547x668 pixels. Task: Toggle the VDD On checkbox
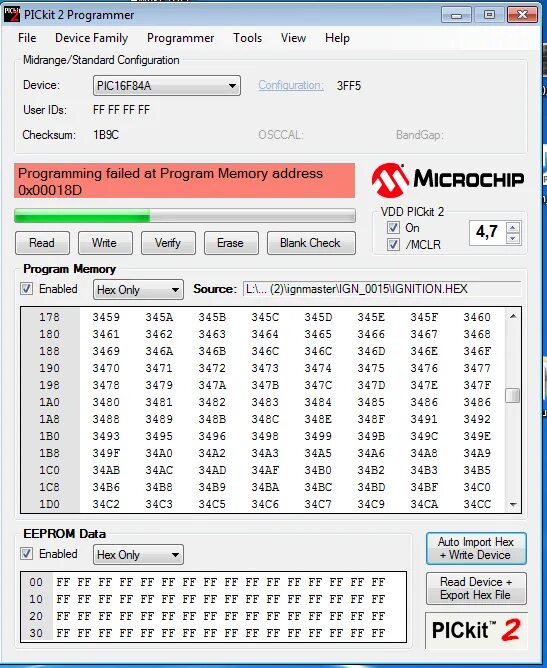point(393,227)
